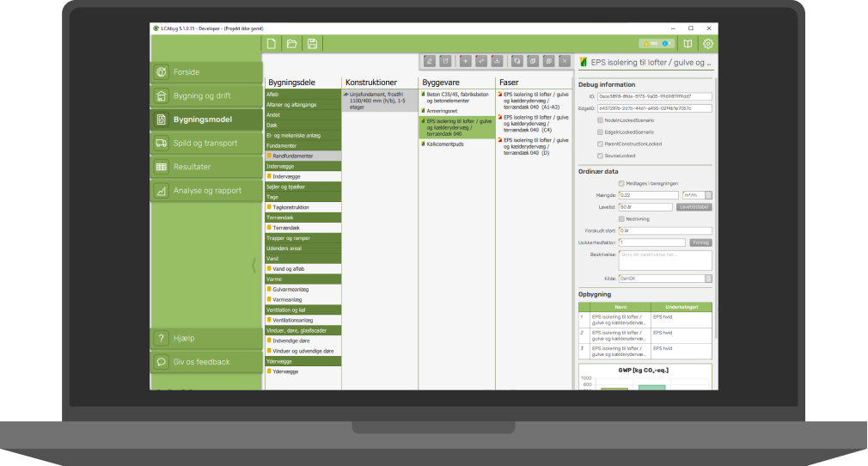Viewport: 868px width, 466px height.
Task: Collapse the sidebar with the chevron arrow
Action: click(254, 265)
